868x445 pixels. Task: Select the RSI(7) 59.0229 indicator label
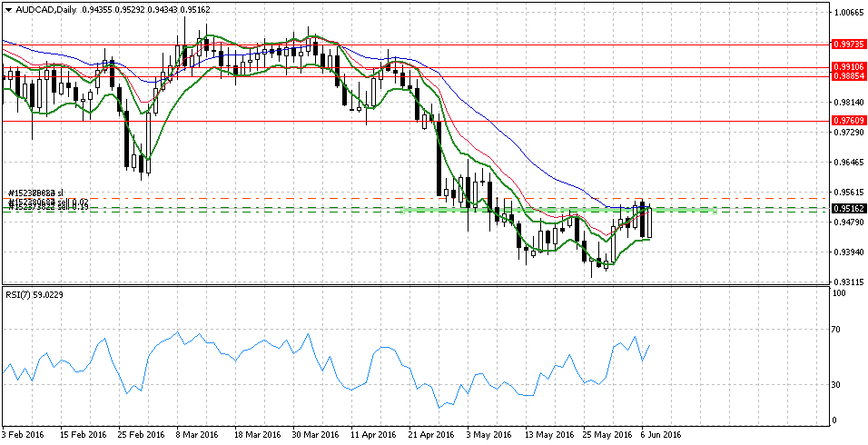click(34, 295)
